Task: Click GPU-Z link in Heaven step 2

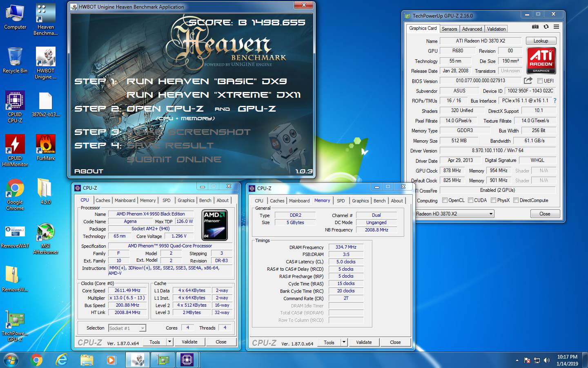Action: pos(257,109)
